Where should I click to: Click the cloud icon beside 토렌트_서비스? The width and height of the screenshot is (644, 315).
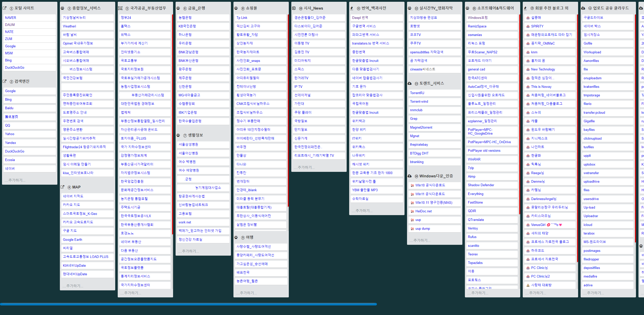pyautogui.click(x=410, y=83)
